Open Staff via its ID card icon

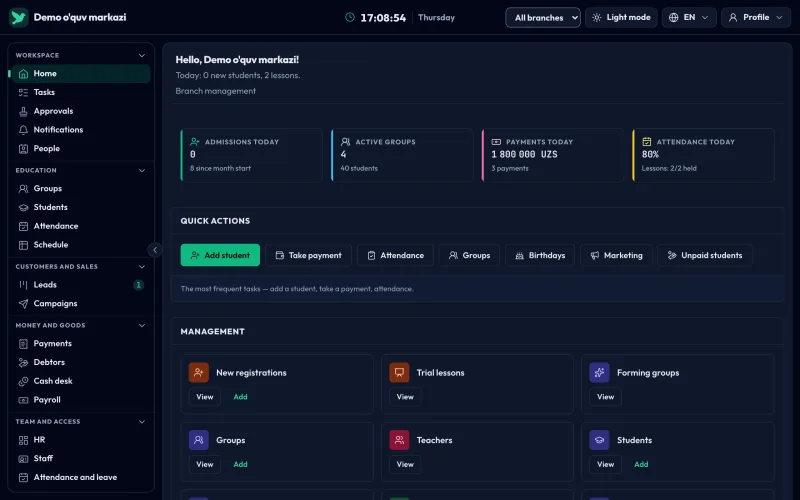[23, 459]
